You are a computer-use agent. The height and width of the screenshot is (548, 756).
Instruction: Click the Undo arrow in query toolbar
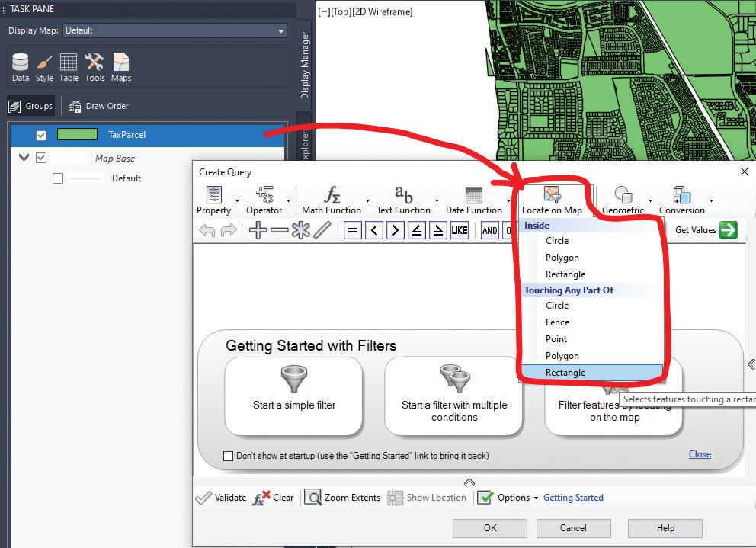pos(207,231)
